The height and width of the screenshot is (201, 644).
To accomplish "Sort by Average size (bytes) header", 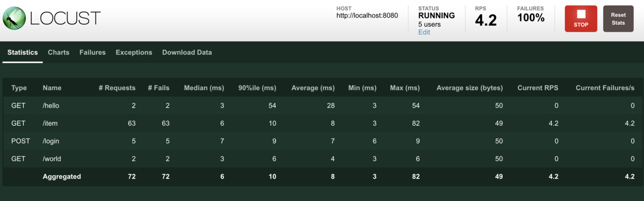I will pyautogui.click(x=470, y=88).
